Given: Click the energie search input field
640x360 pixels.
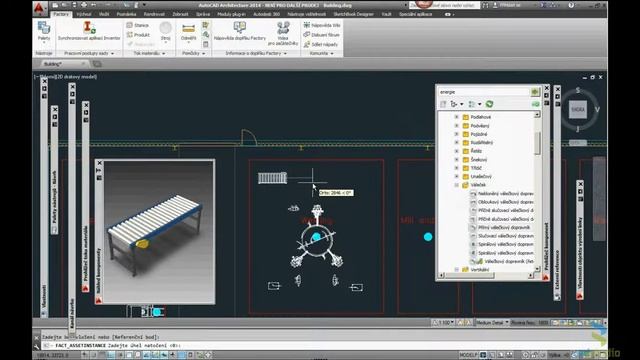Looking at the screenshot, I should pyautogui.click(x=484, y=92).
